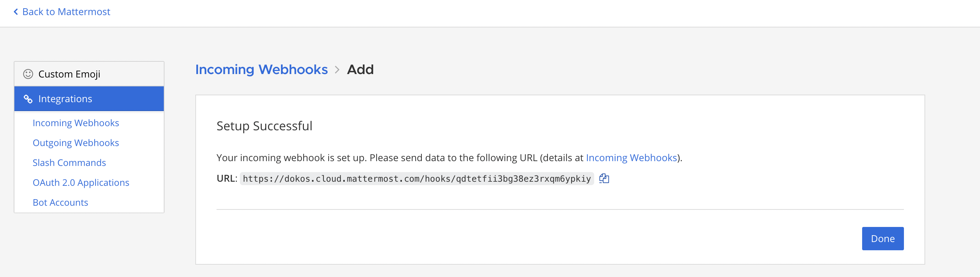Select the Custom Emoji sidebar entry

(69, 74)
